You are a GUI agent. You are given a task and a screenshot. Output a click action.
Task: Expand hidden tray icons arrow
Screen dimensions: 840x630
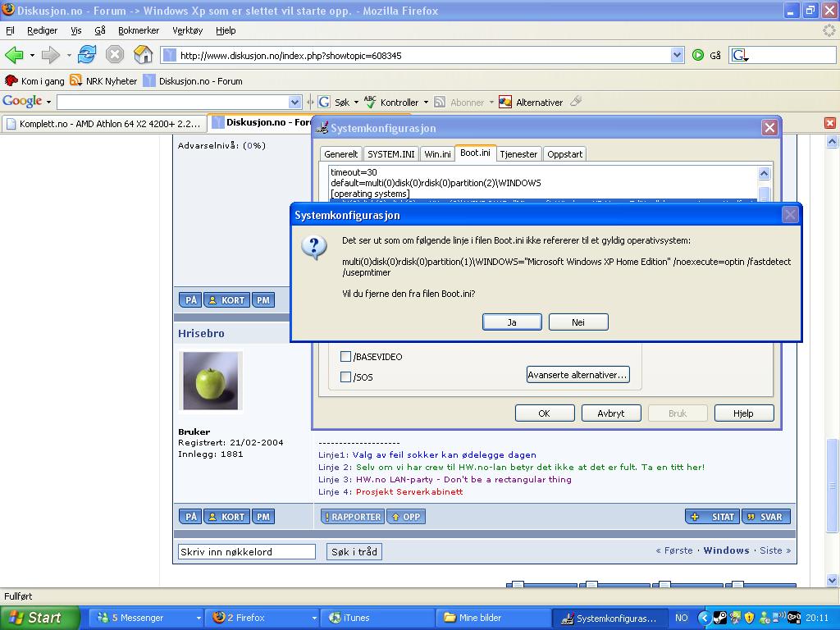click(705, 618)
